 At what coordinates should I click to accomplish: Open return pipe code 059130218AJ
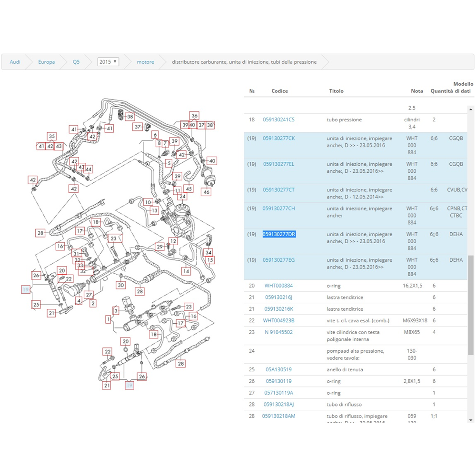point(278,404)
